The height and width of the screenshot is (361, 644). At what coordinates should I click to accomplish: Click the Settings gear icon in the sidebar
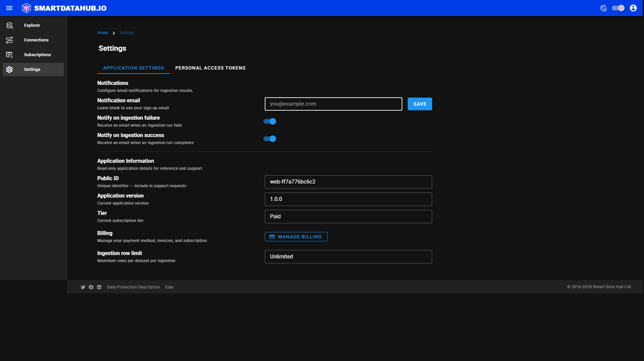point(9,70)
